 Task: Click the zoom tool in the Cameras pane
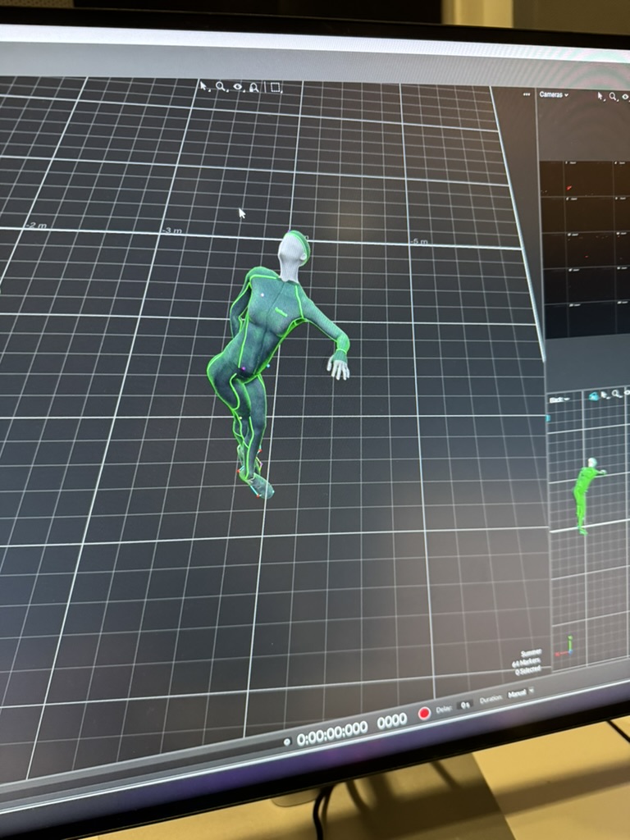(x=614, y=97)
